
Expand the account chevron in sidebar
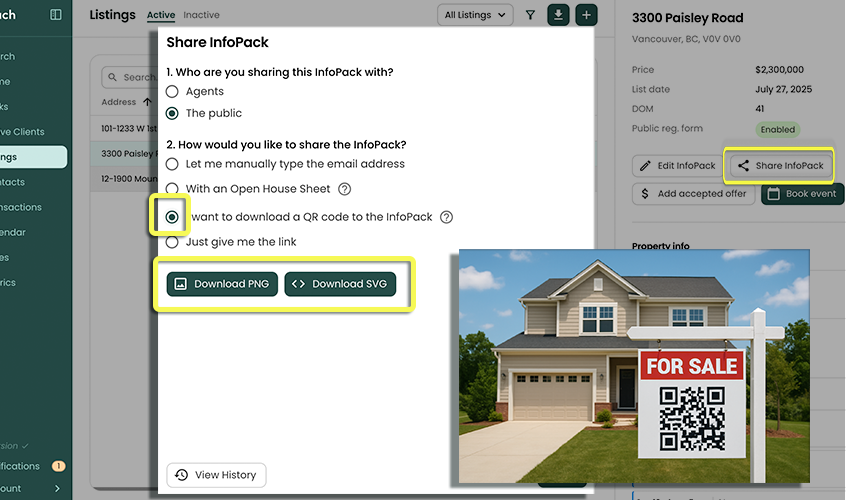click(x=57, y=488)
